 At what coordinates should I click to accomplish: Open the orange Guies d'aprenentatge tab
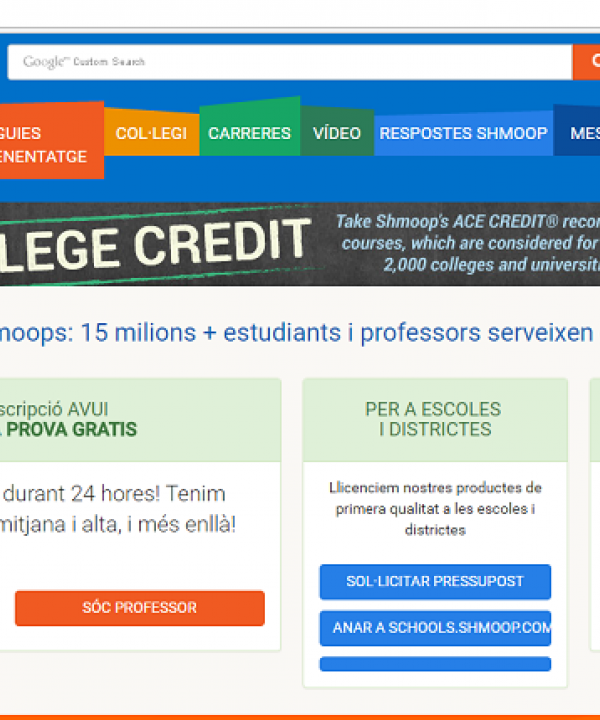click(52, 141)
